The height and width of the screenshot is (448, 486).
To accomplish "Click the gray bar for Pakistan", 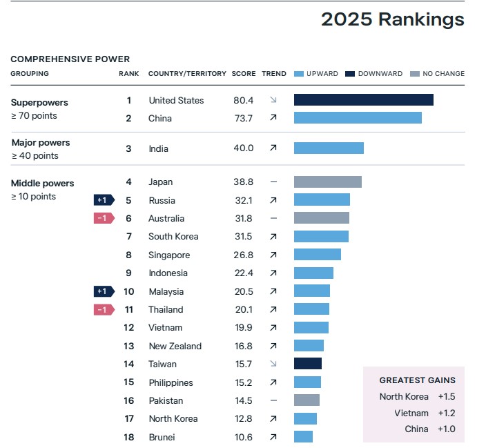I will pyautogui.click(x=307, y=400).
